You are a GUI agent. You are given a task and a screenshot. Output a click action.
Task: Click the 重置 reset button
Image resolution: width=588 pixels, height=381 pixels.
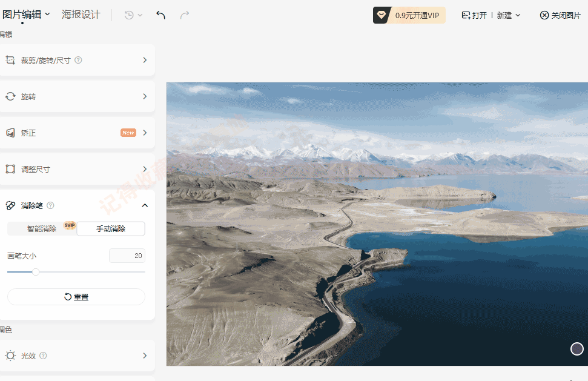pyautogui.click(x=76, y=297)
